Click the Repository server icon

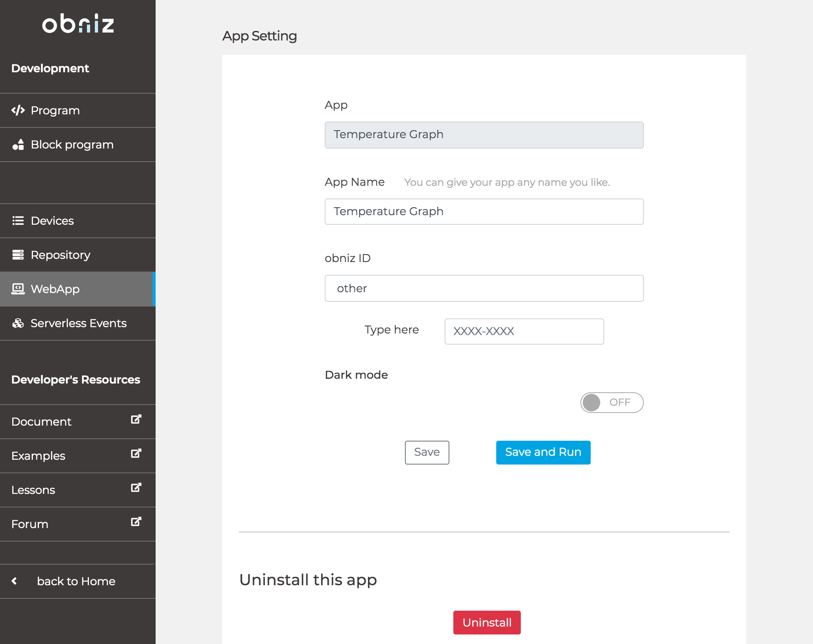18,255
